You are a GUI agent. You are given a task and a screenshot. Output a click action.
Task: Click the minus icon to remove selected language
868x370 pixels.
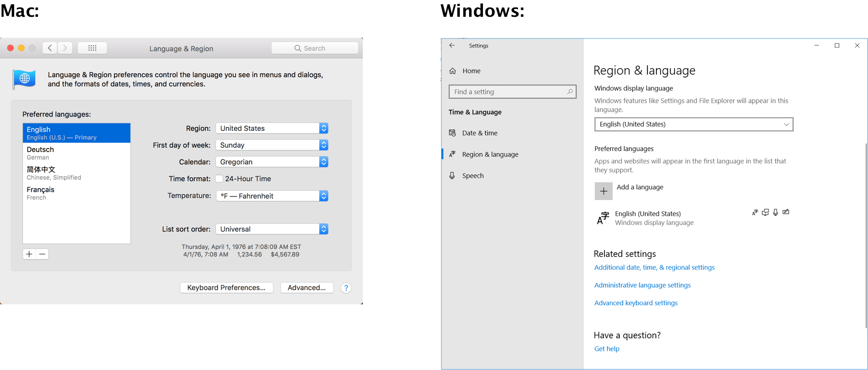(x=43, y=254)
